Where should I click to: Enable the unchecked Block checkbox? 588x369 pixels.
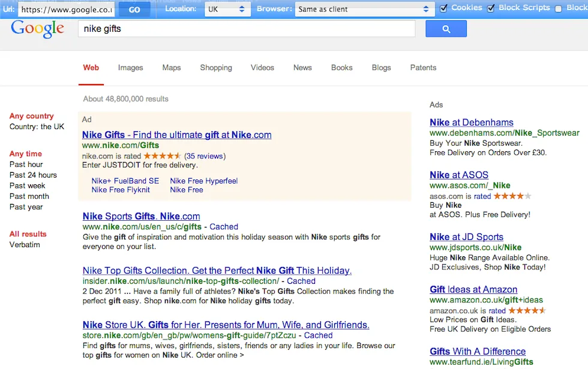pyautogui.click(x=559, y=9)
